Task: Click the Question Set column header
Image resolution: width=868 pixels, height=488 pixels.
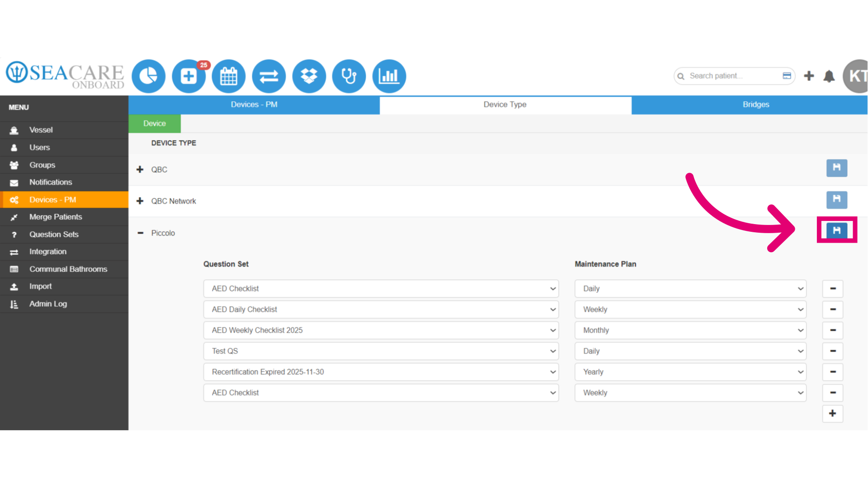Action: pyautogui.click(x=226, y=264)
